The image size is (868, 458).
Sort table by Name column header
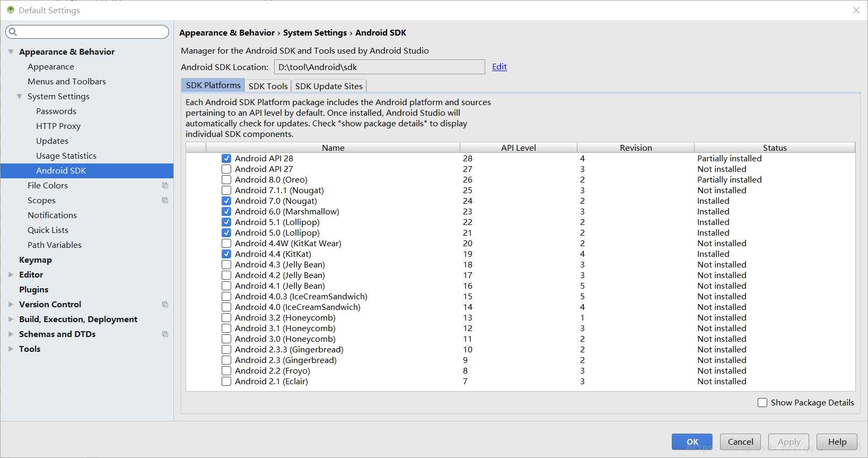pyautogui.click(x=333, y=148)
